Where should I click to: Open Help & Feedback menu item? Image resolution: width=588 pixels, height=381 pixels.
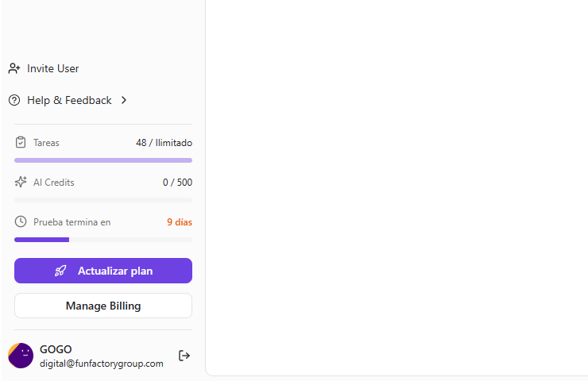coord(69,100)
